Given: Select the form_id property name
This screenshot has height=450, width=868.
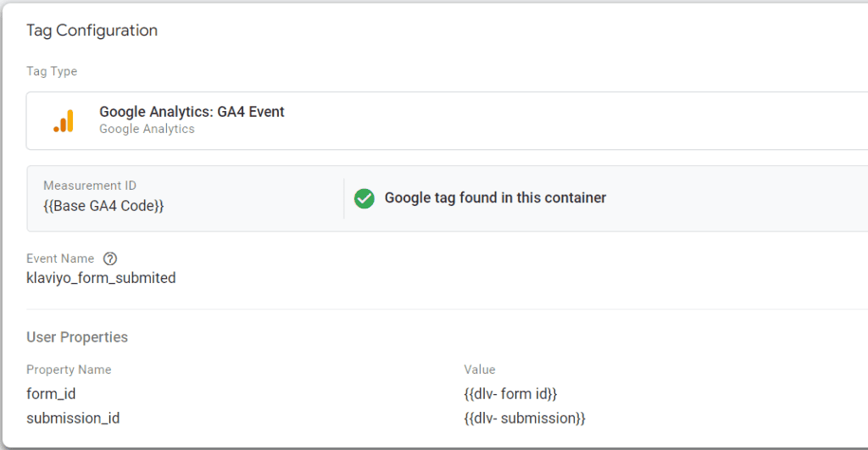Looking at the screenshot, I should pos(51,393).
